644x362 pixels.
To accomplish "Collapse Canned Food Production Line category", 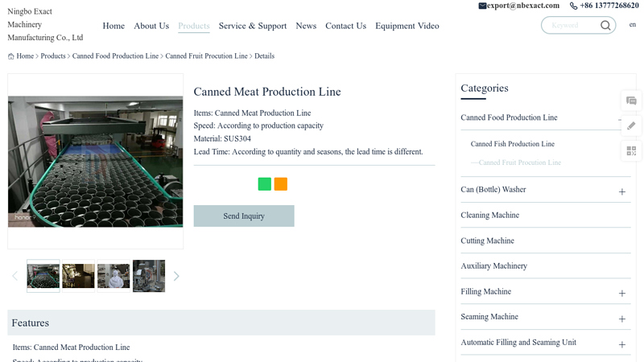I will tap(620, 120).
